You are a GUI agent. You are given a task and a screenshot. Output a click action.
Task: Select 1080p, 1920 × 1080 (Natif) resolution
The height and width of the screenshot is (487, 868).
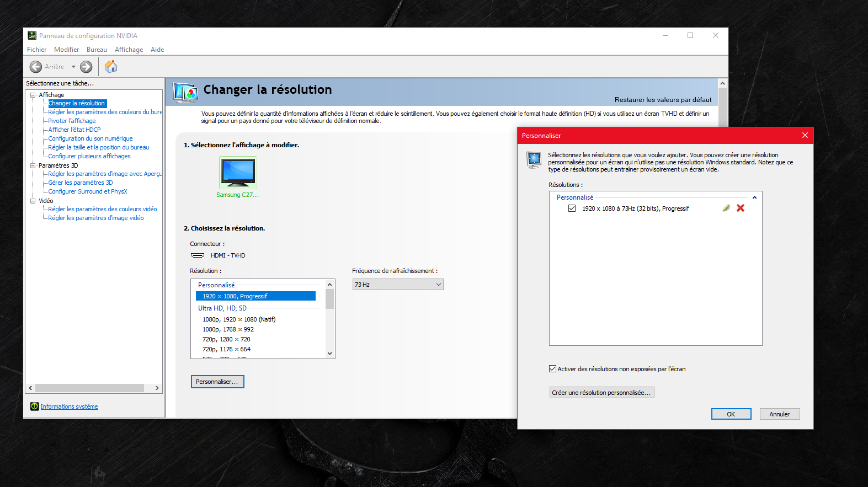click(239, 319)
